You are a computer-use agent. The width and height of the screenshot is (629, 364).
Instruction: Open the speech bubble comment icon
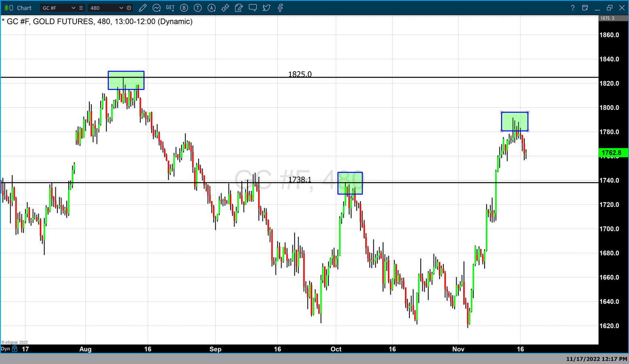253,8
